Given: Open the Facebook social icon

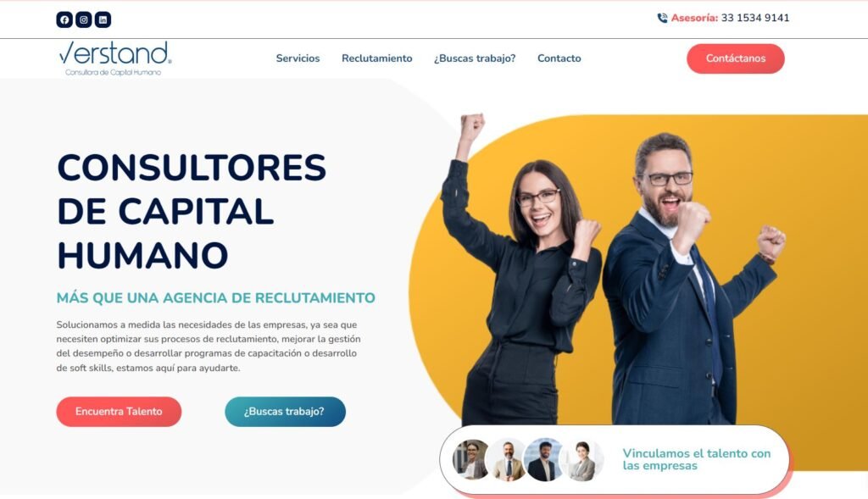Looking at the screenshot, I should pos(64,20).
